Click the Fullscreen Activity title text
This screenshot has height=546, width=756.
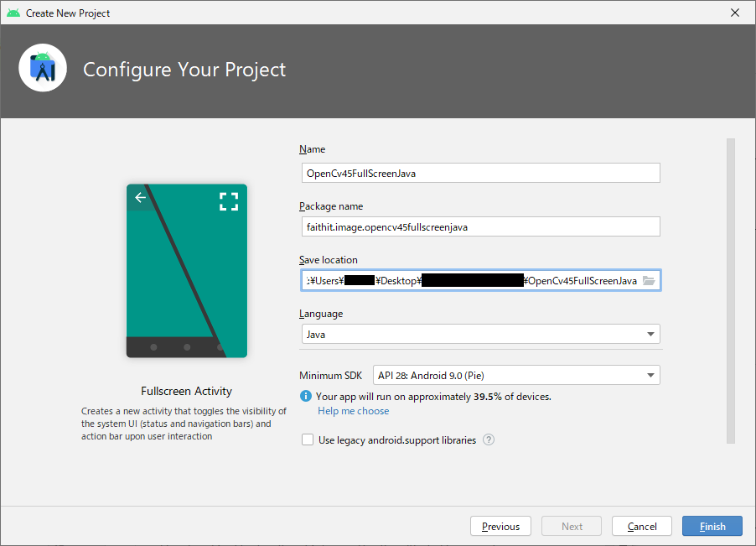pyautogui.click(x=187, y=391)
